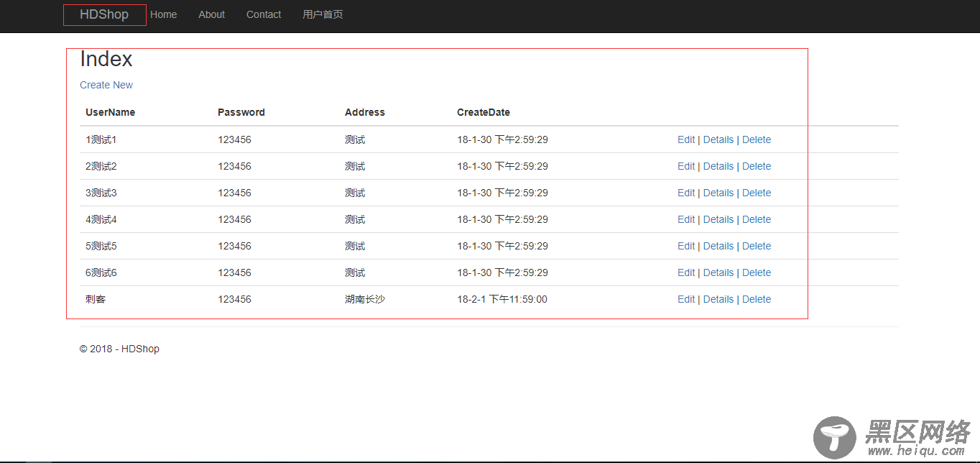980x463 pixels.
Task: Edit the 3测试3 user row
Action: [686, 193]
